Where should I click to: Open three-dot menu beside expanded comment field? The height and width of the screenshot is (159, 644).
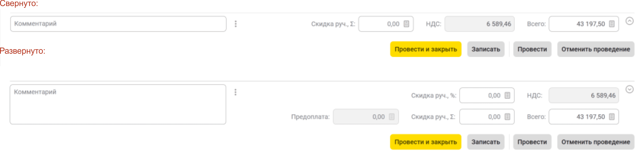pyautogui.click(x=235, y=92)
